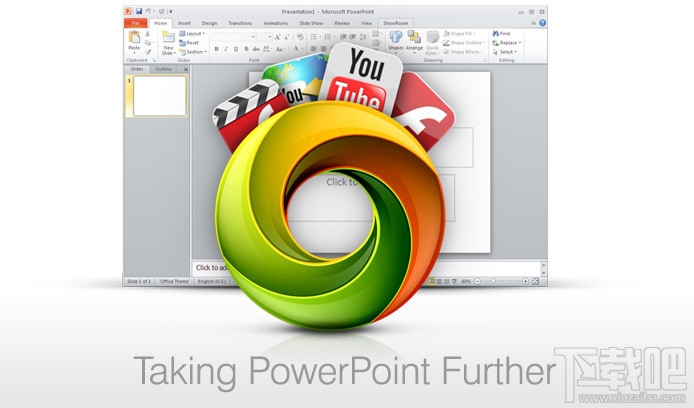Click the Undo arrow icon
This screenshot has width=694, height=408.
click(148, 12)
